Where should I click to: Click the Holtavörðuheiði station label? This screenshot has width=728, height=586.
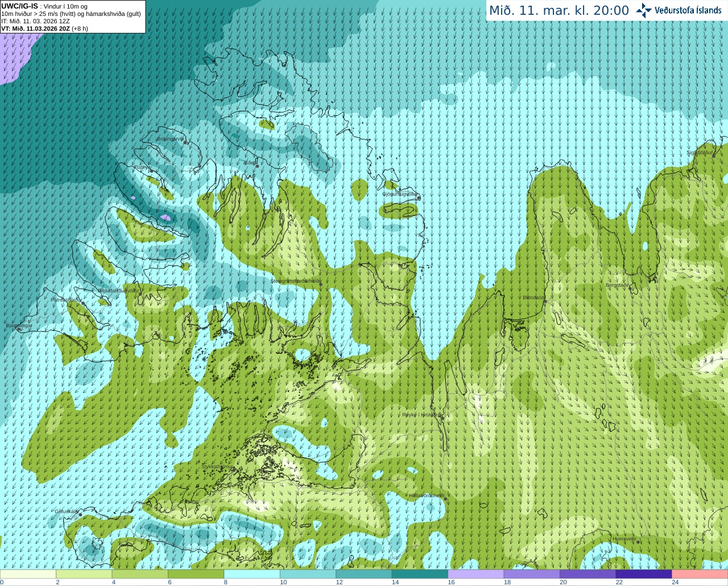click(x=427, y=496)
